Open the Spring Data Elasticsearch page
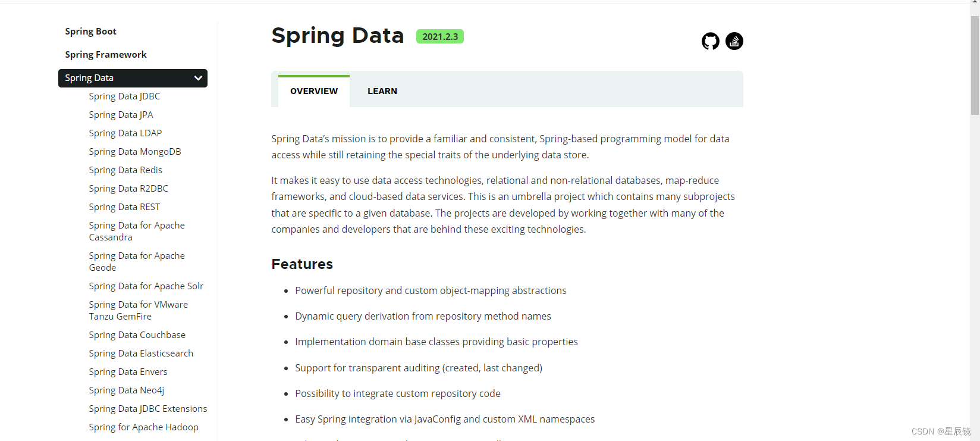This screenshot has height=441, width=980. point(141,353)
